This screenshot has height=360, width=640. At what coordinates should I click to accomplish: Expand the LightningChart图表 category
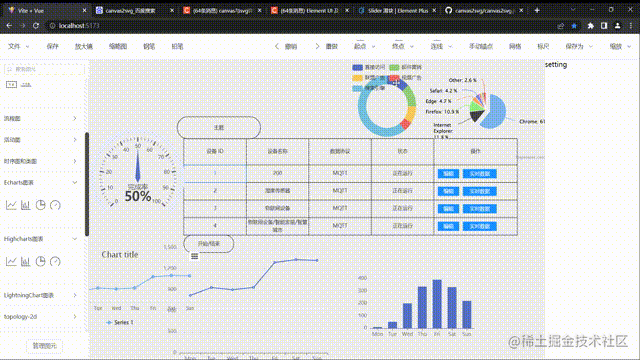tap(40, 295)
